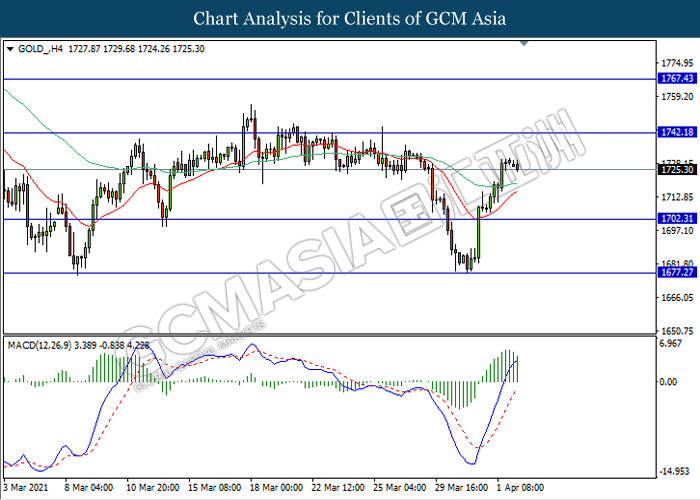
Task: Click the current price 1725.30 label
Action: [x=677, y=170]
